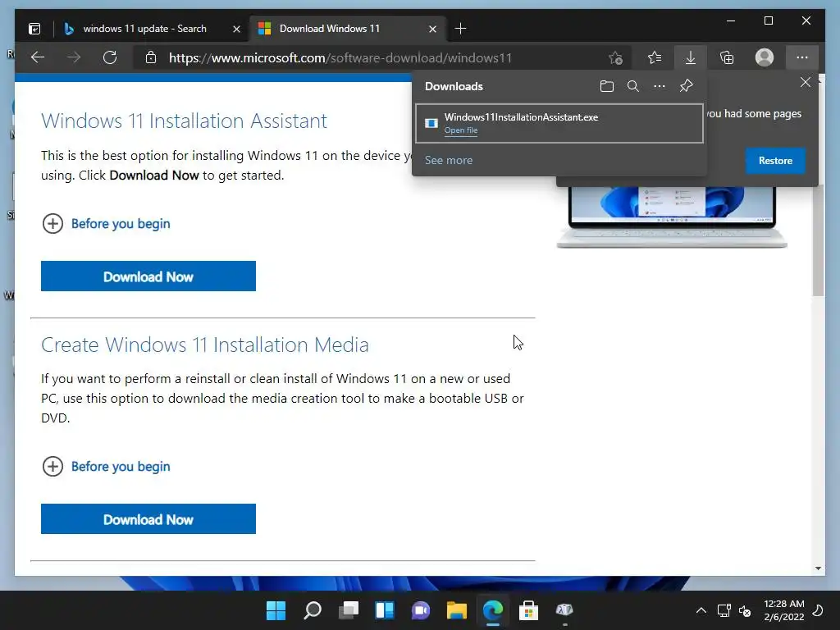Click the muted volume tray icon
This screenshot has width=840, height=630.
(x=745, y=610)
